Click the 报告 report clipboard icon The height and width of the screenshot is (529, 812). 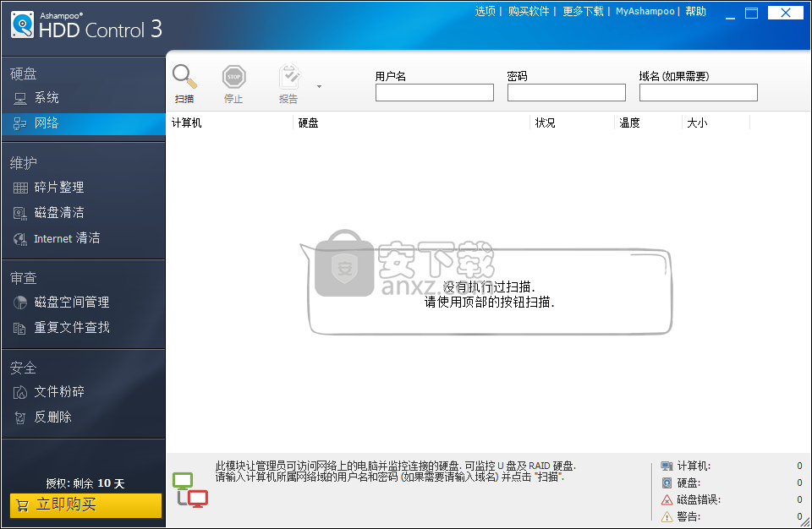(x=289, y=77)
